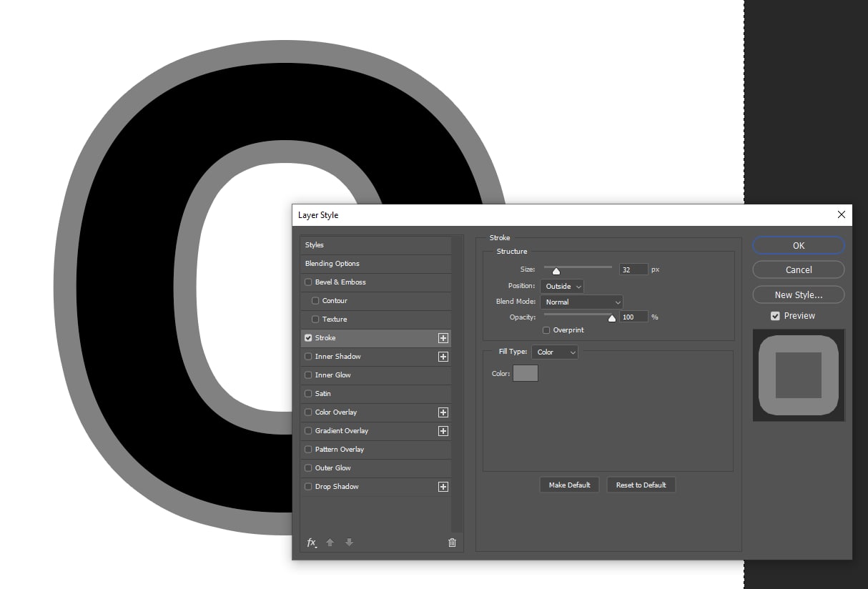Add another Stroke effect with plus icon
Viewport: 868px width, 589px height.
pyautogui.click(x=443, y=338)
